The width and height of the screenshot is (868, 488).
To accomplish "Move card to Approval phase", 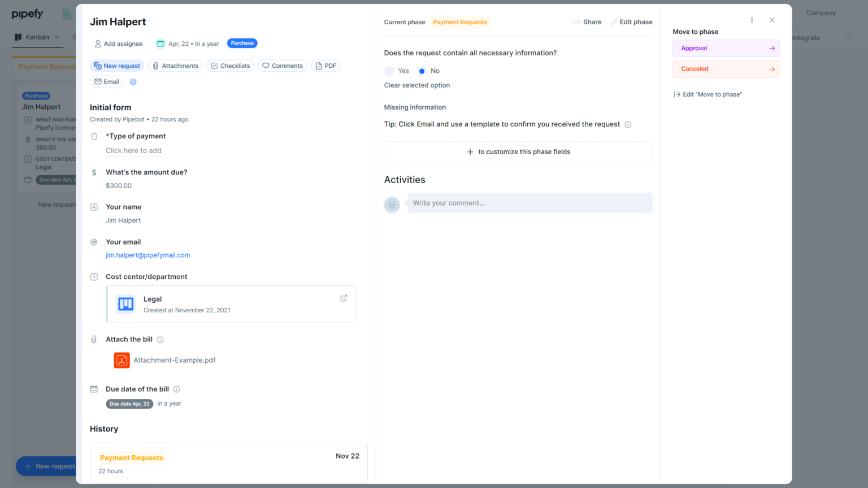I will point(726,49).
